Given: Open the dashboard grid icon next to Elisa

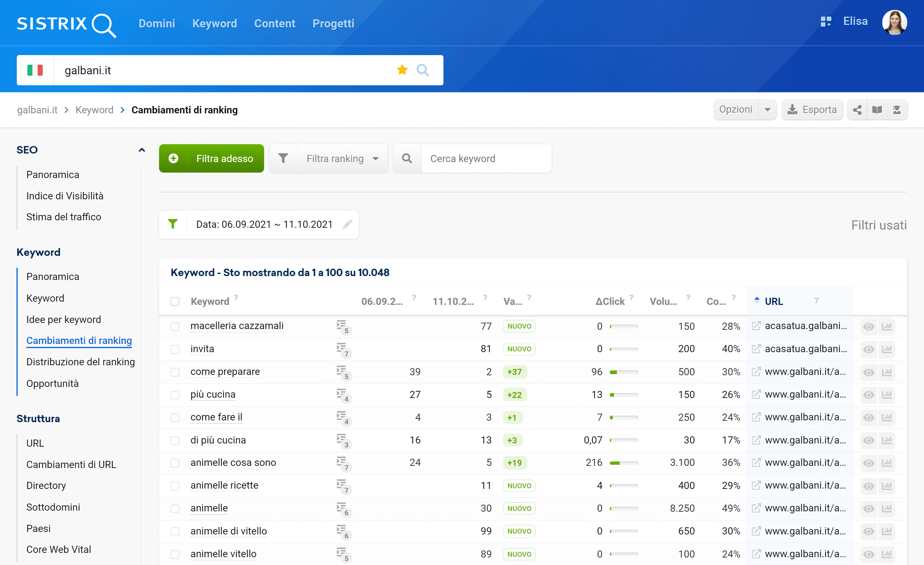Looking at the screenshot, I should pos(826,22).
